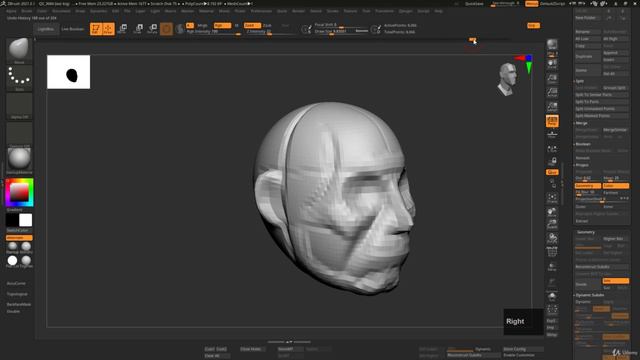
Task: Click the Live Boolean button
Action: click(x=73, y=29)
